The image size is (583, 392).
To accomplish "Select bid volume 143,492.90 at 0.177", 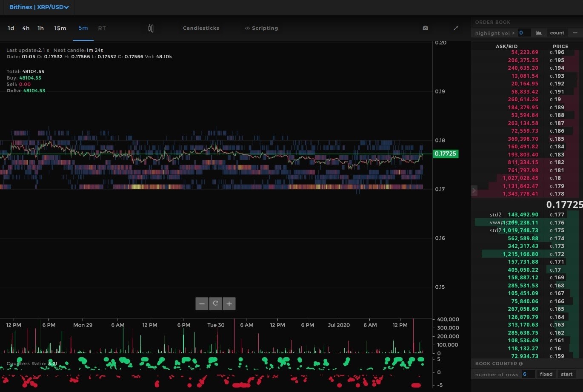I will (523, 215).
